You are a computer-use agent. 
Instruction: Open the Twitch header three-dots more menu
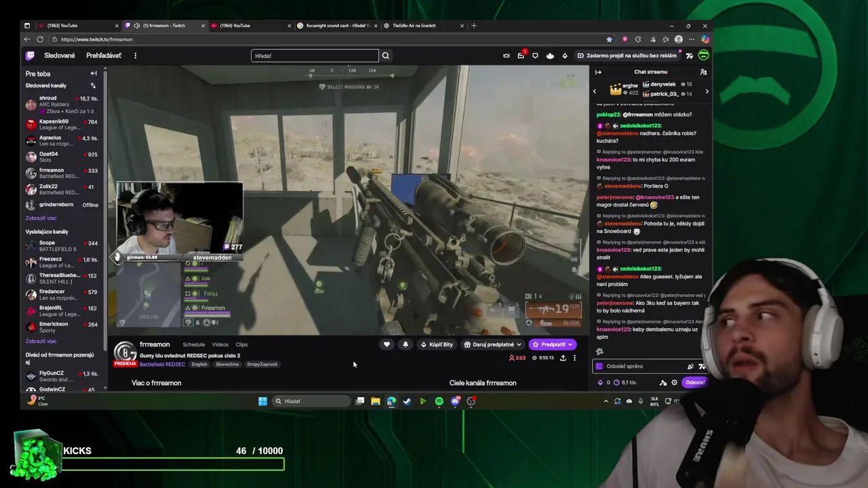coord(135,56)
